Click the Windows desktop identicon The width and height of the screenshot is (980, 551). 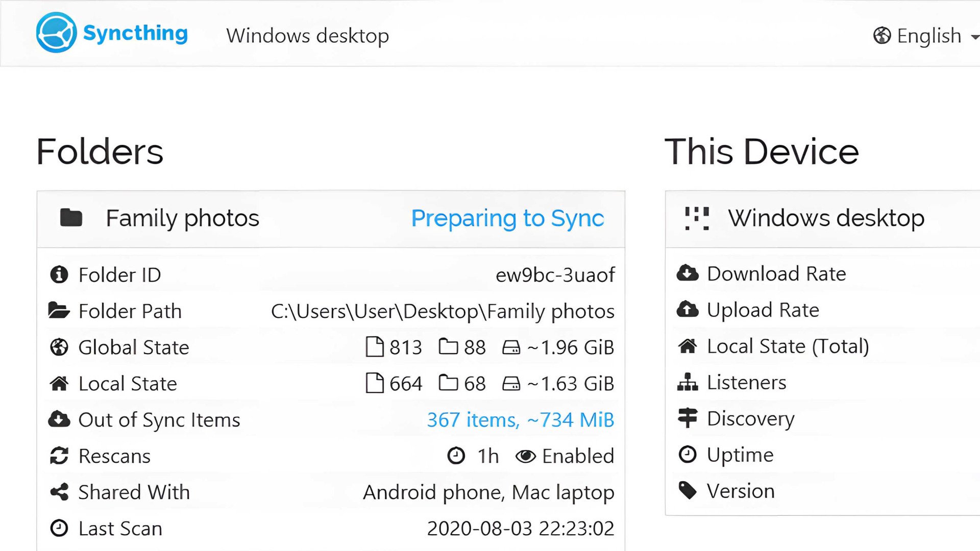(697, 218)
